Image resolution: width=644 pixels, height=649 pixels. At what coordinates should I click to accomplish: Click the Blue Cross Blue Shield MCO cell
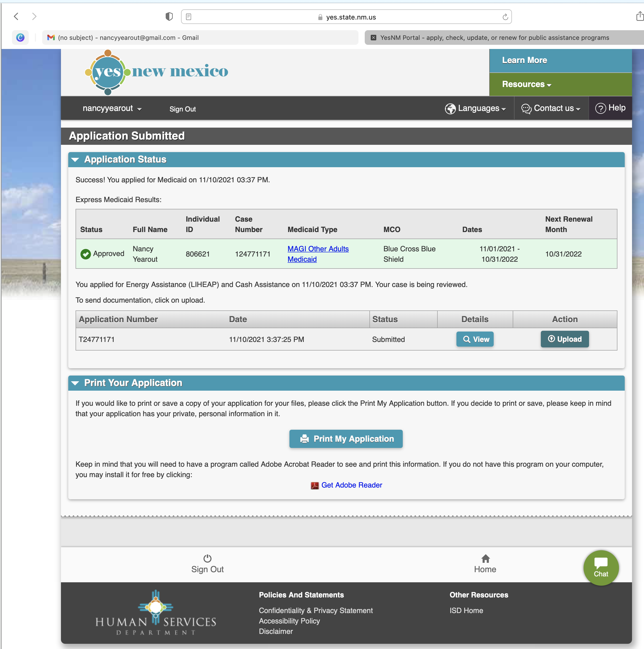click(409, 254)
